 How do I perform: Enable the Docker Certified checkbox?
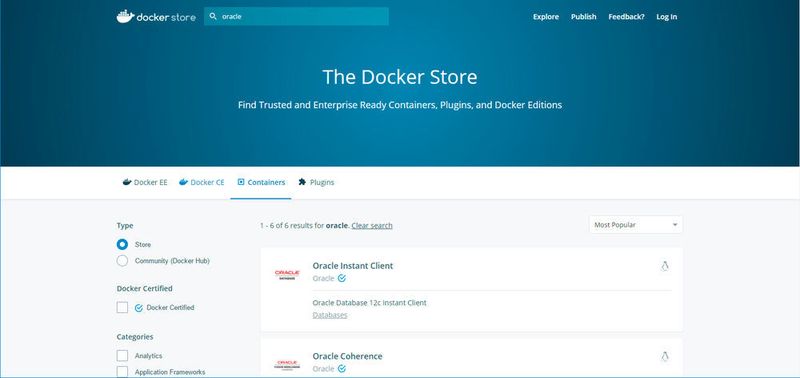(x=122, y=308)
